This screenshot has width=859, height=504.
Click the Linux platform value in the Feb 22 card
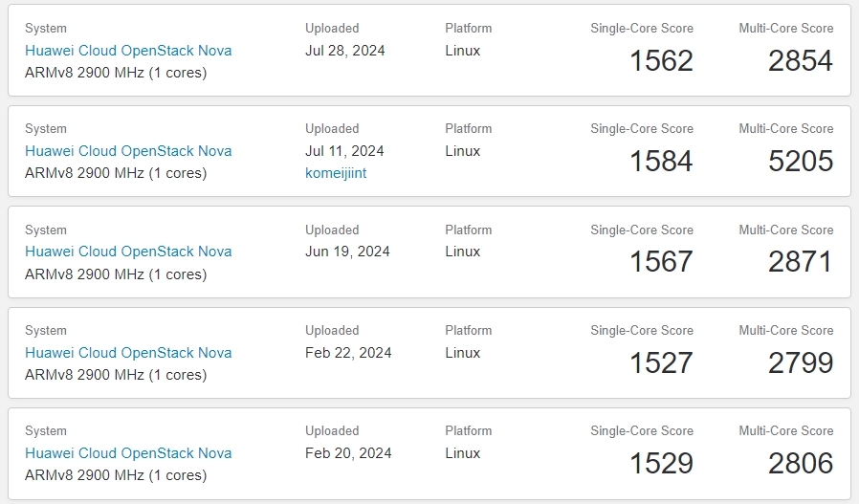462,352
